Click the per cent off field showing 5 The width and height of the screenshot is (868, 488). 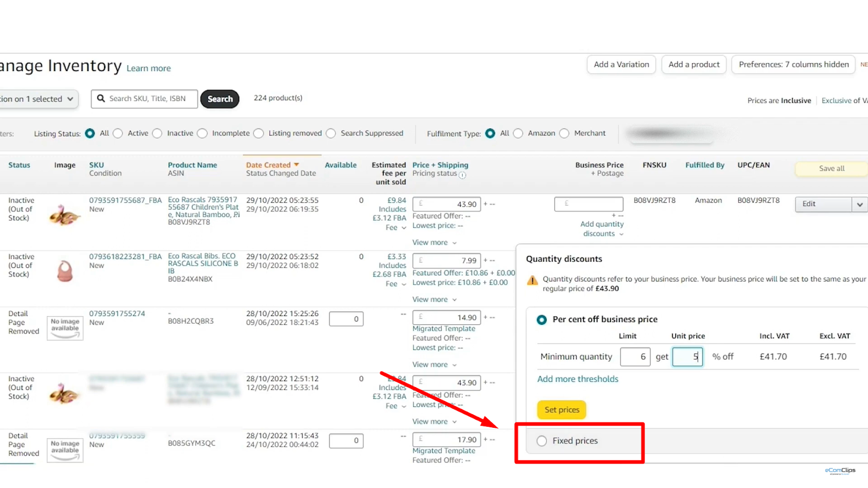pyautogui.click(x=687, y=357)
